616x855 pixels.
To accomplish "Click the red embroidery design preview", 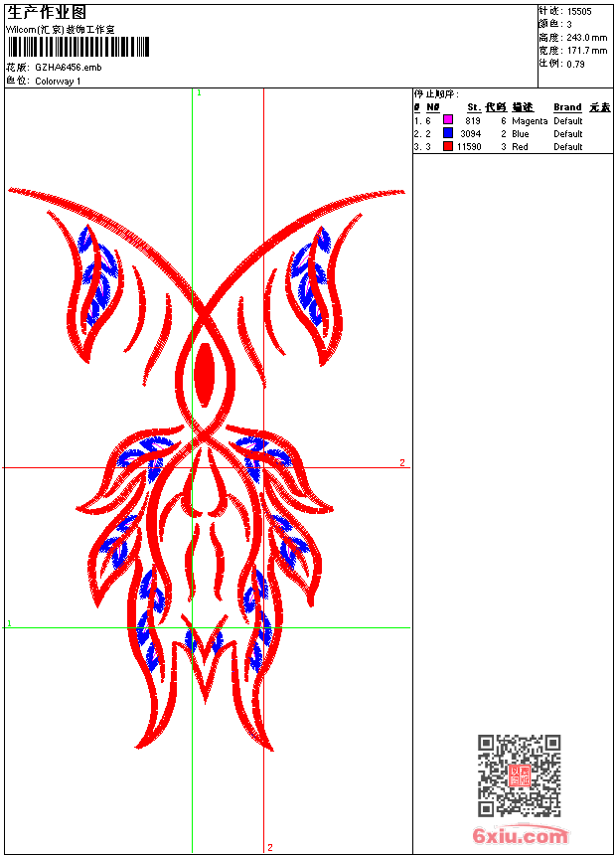I will 206,469.
